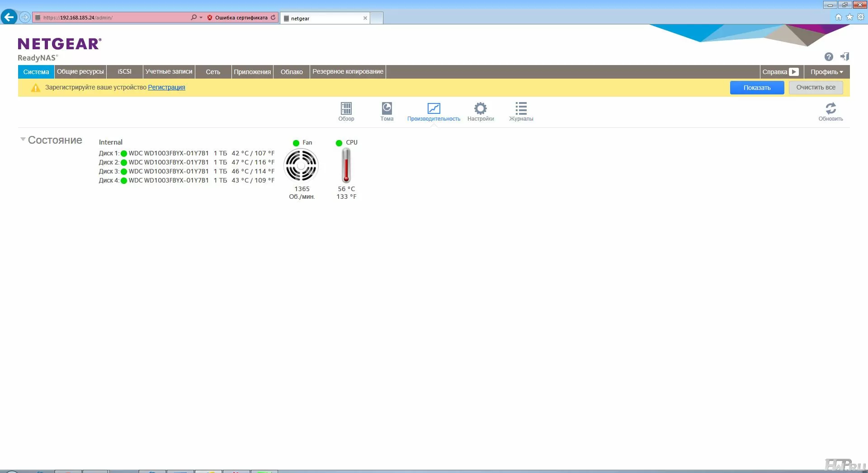Image resolution: width=868 pixels, height=473 pixels.
Task: Click the browser address bar URL field
Action: pyautogui.click(x=113, y=18)
